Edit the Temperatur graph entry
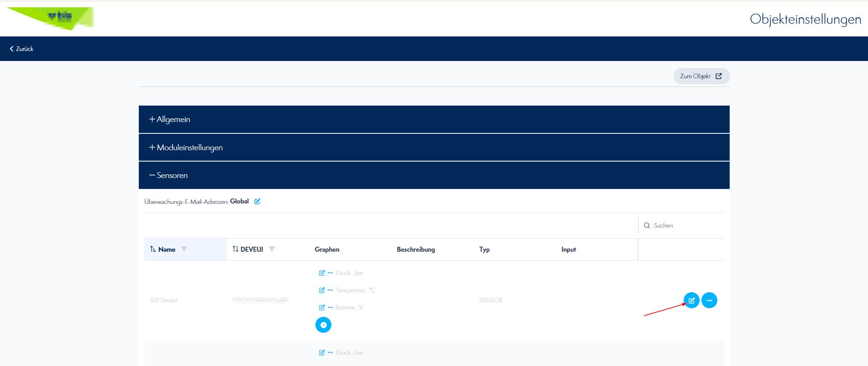Image resolution: width=868 pixels, height=366 pixels. click(322, 290)
